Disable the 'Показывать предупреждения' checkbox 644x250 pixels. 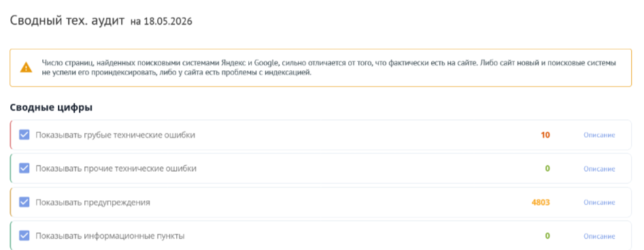(24, 202)
